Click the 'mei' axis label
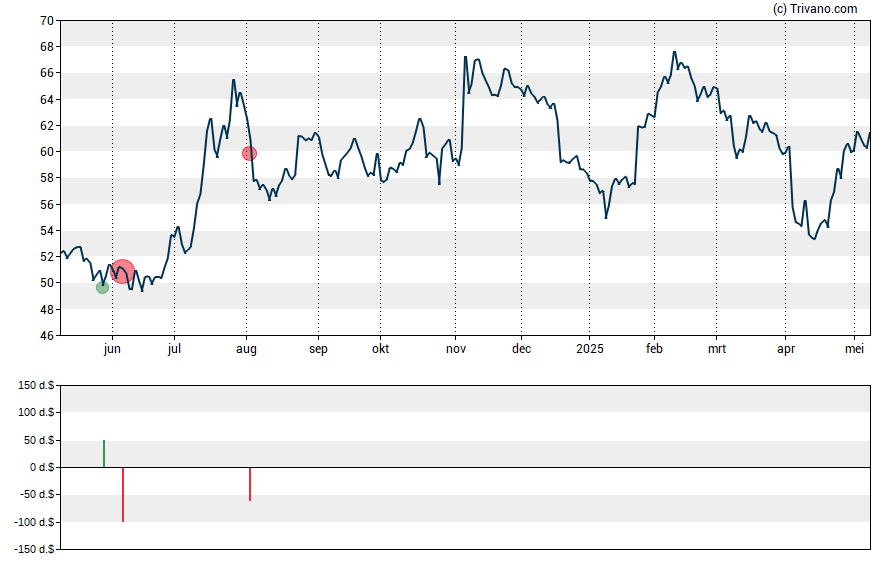 click(x=855, y=349)
